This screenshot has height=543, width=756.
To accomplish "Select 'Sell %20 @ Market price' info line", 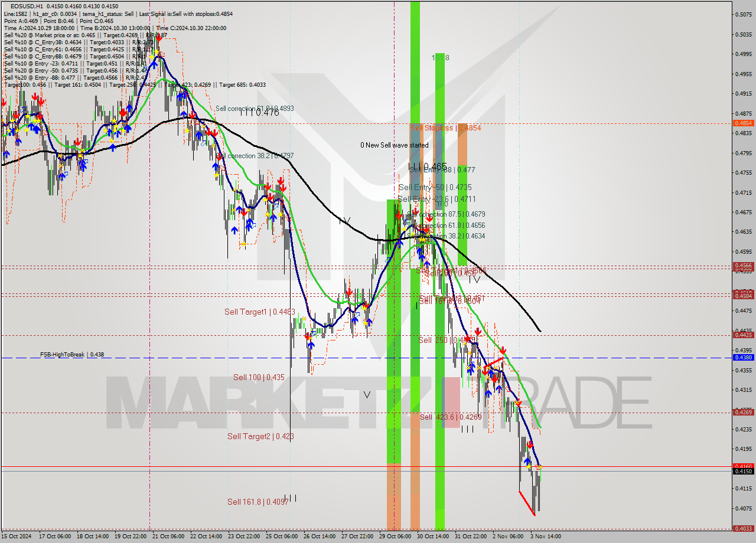I will pyautogui.click(x=86, y=35).
